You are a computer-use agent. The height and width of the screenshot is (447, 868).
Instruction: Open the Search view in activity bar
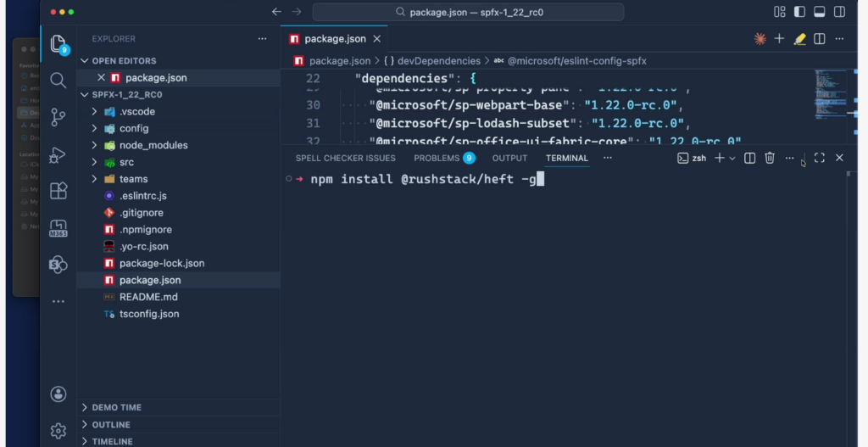(58, 81)
